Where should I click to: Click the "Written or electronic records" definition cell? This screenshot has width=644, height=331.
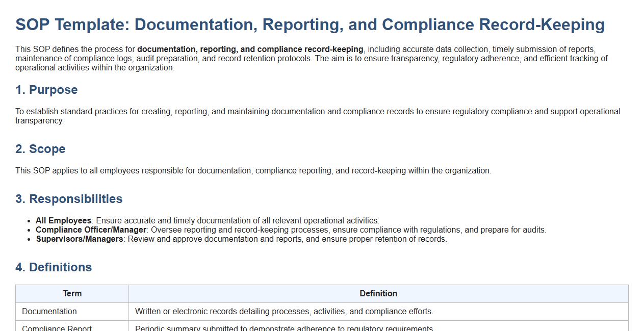pos(284,312)
